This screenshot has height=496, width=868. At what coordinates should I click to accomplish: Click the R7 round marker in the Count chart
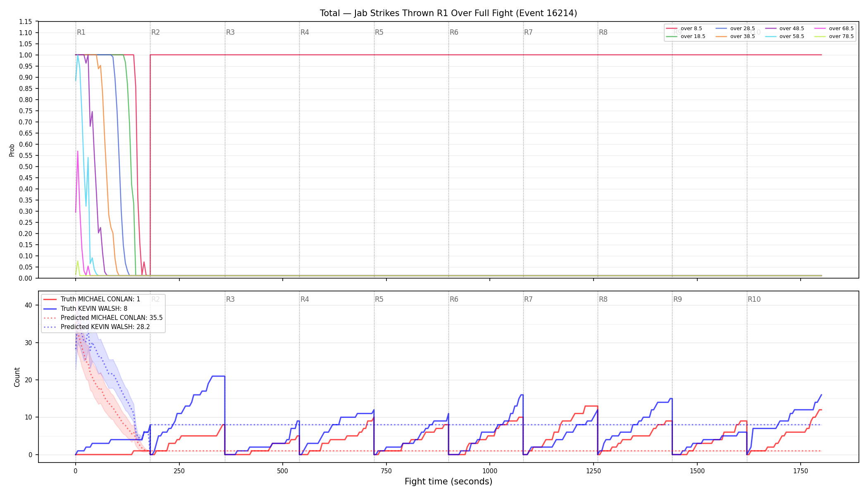point(528,299)
